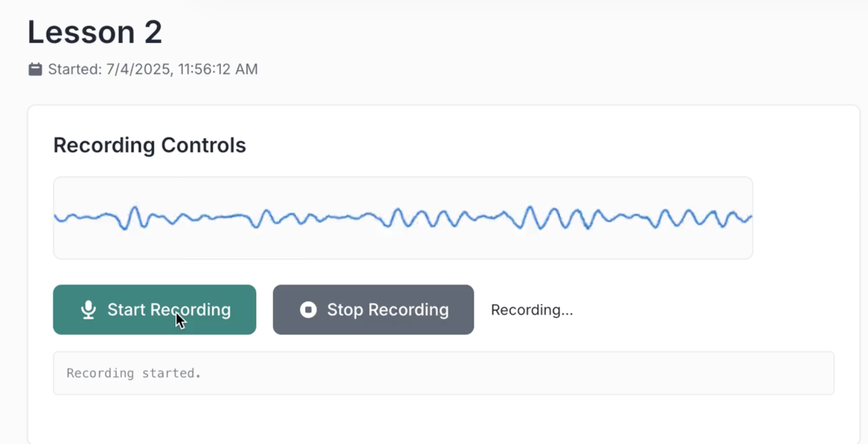
Task: Click the 'Recording...' status text
Action: point(532,310)
